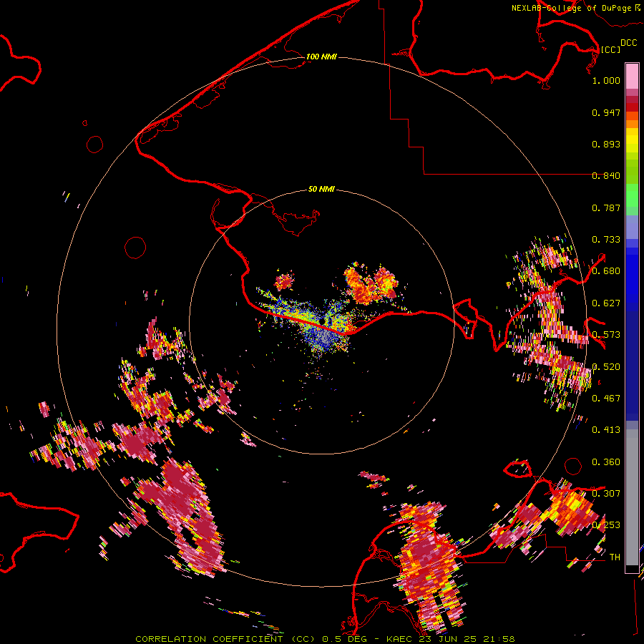Click the orange color bar segment
Image resolution: width=644 pixels, height=644 pixels.
tap(632, 124)
